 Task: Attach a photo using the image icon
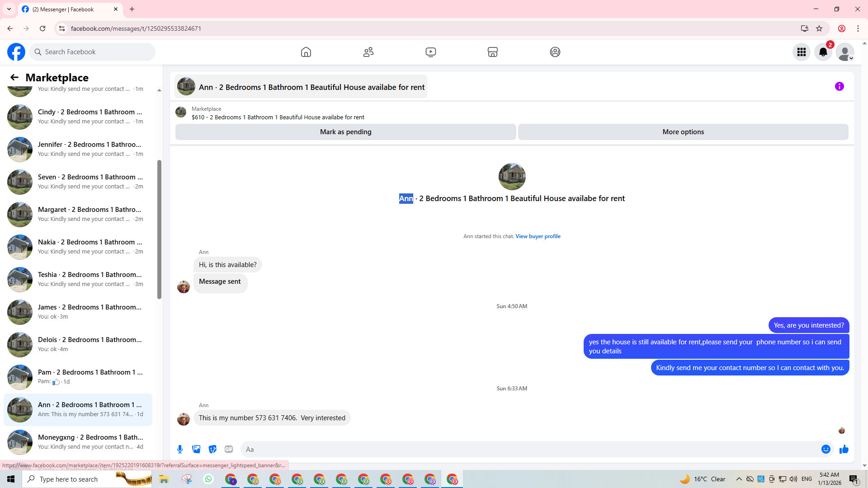click(196, 449)
